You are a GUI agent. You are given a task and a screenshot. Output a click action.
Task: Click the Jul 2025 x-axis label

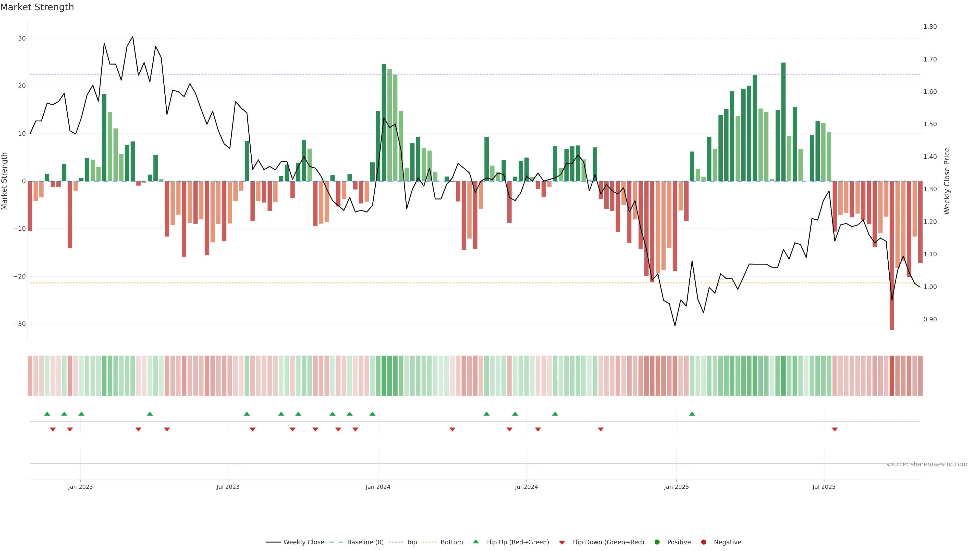[x=824, y=487]
